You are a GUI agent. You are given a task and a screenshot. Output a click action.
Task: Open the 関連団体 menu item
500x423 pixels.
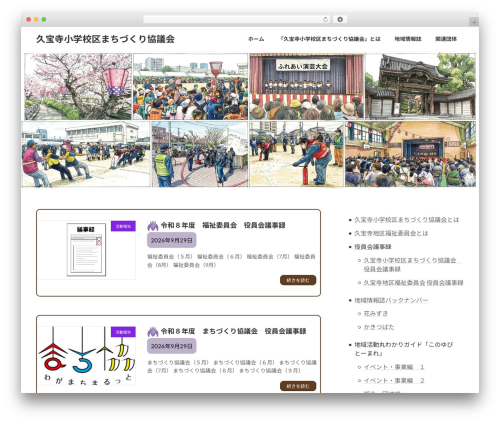(446, 39)
